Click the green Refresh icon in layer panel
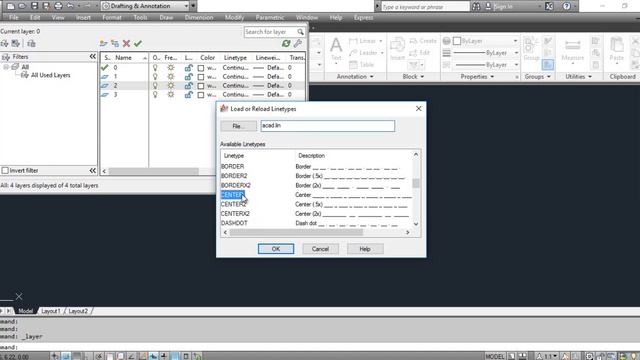640x360 pixels. coord(286,43)
